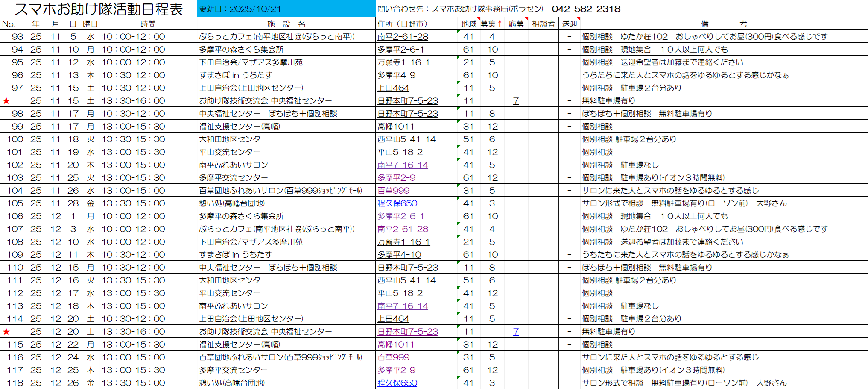
Task: Select the 備考 column header cell
Action: pyautogui.click(x=724, y=24)
